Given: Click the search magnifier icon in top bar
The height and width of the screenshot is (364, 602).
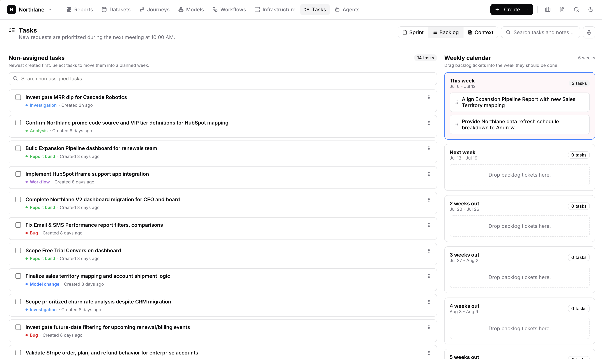Looking at the screenshot, I should 576,10.
